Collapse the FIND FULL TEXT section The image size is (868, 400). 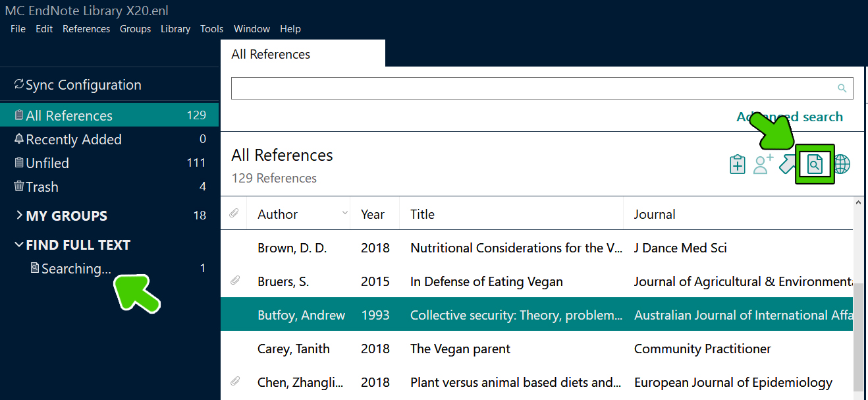pyautogui.click(x=18, y=244)
